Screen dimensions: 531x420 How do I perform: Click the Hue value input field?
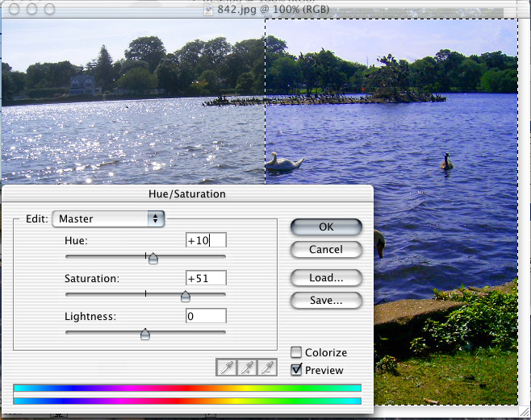click(206, 240)
